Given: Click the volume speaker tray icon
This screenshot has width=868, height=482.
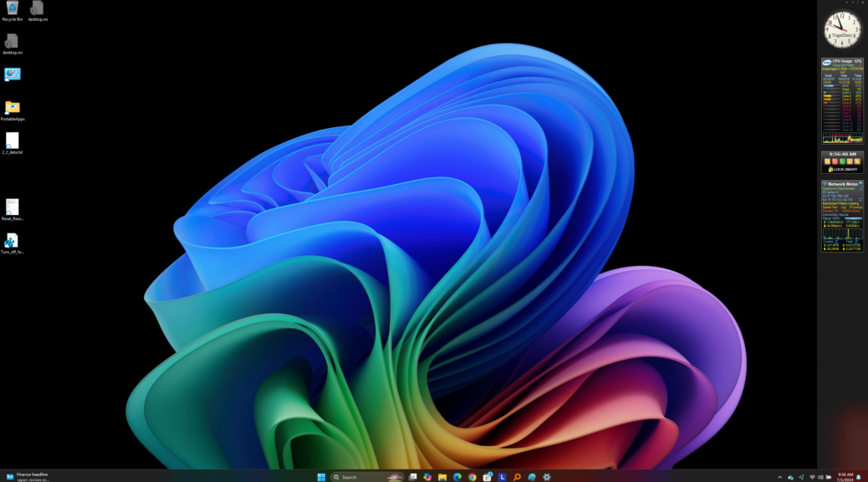Looking at the screenshot, I should click(820, 477).
